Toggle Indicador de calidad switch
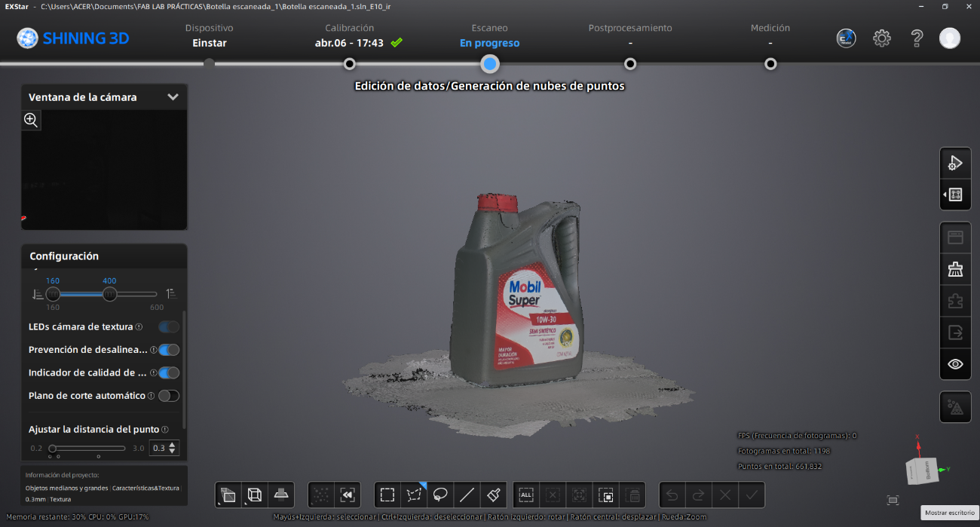Viewport: 980px width, 527px height. (169, 372)
